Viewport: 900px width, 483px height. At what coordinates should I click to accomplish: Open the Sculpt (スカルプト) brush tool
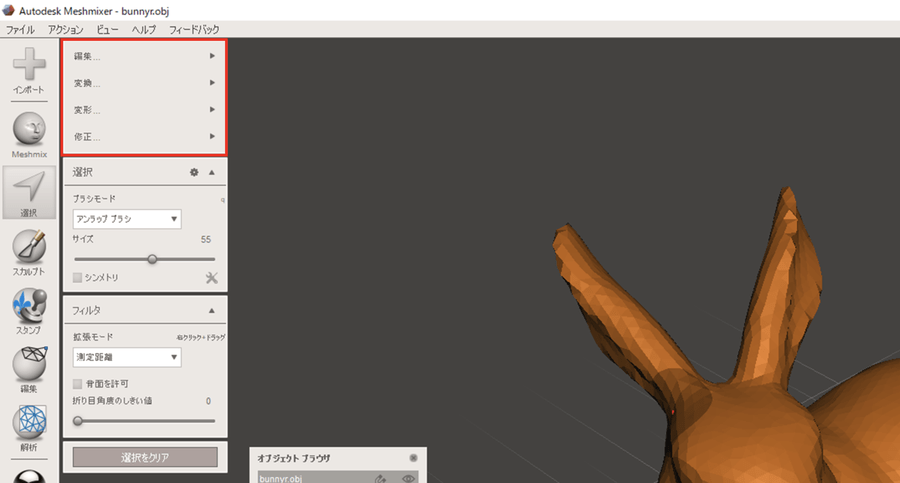click(x=29, y=247)
